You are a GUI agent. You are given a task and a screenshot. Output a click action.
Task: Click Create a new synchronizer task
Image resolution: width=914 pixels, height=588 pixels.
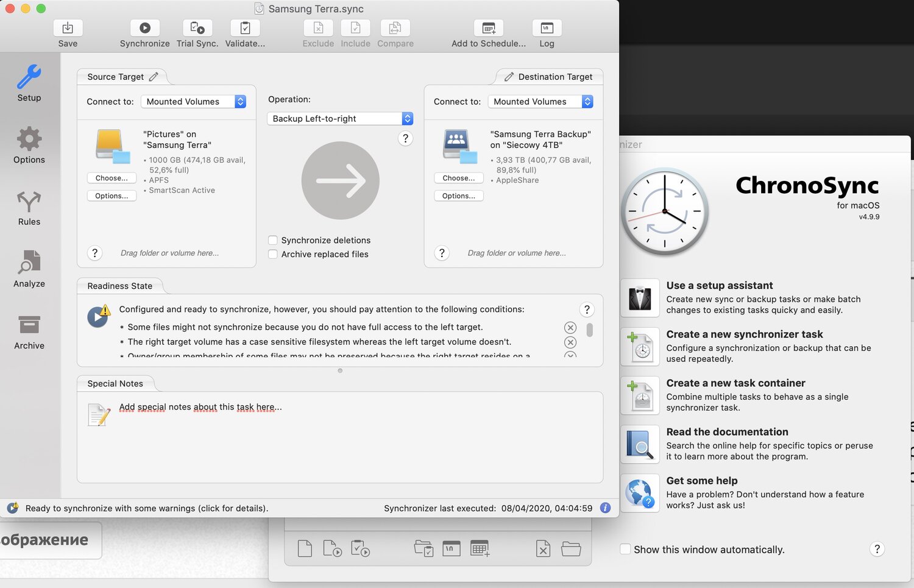point(745,334)
